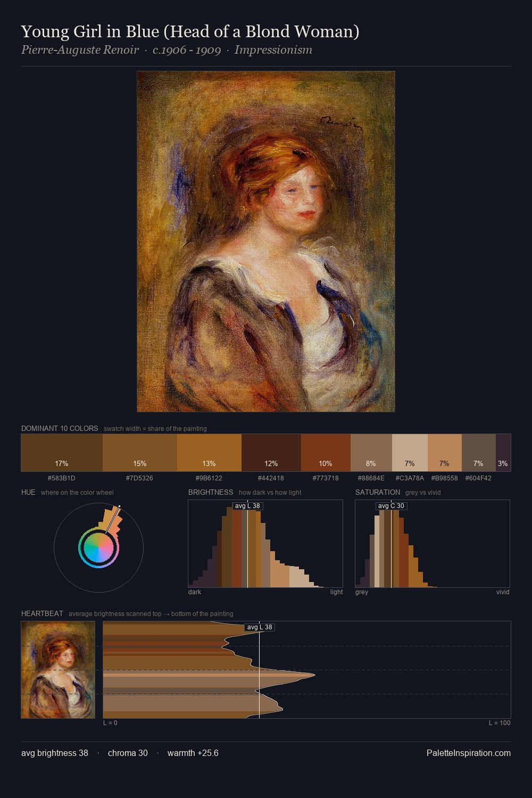The image size is (532, 798).
Task: Click the #583B1D dark brown swatch
Action: tap(62, 453)
